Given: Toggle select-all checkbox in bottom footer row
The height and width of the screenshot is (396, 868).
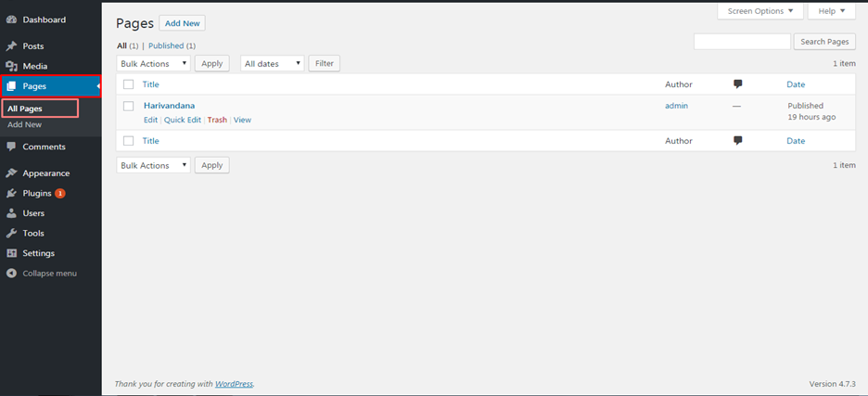Looking at the screenshot, I should point(129,141).
